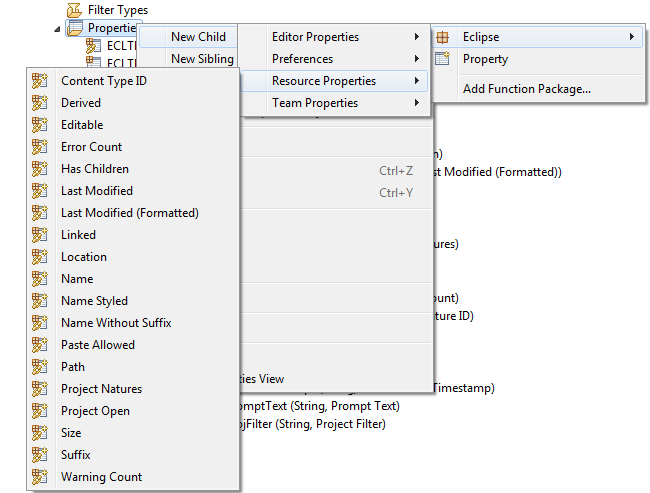Expand the Preferences submenu

click(x=416, y=59)
